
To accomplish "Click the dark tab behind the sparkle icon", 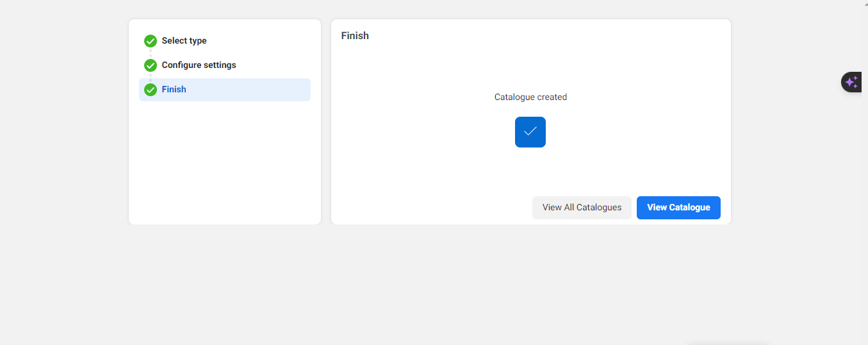I will click(864, 82).
